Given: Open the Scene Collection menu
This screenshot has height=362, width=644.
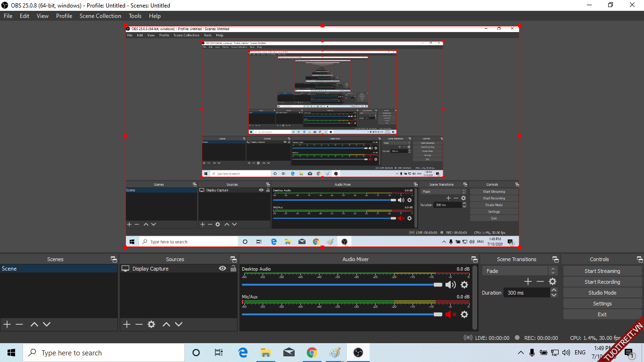Looking at the screenshot, I should (100, 16).
